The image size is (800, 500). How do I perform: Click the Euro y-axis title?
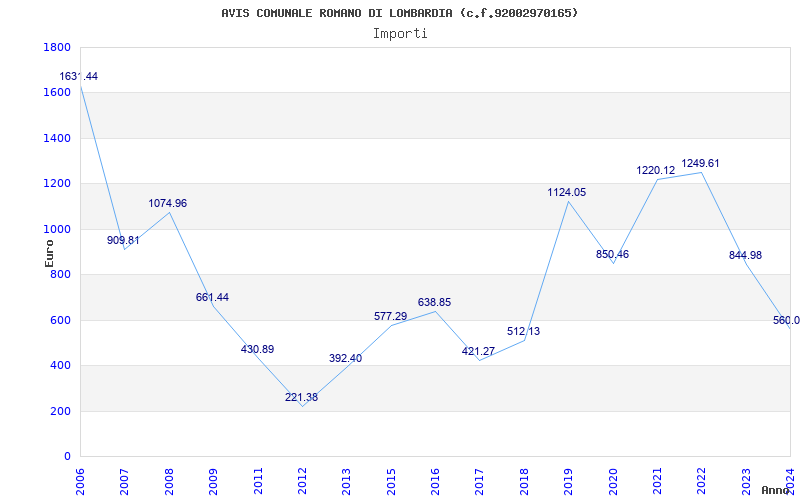[49, 254]
